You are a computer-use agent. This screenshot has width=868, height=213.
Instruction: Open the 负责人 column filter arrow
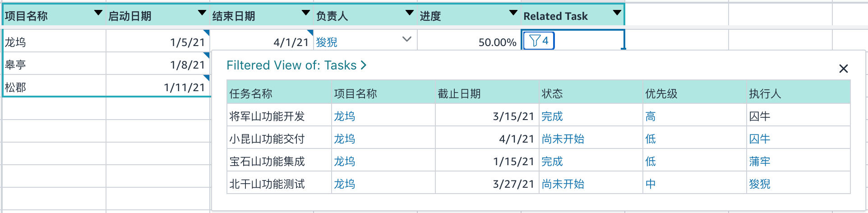pyautogui.click(x=410, y=13)
